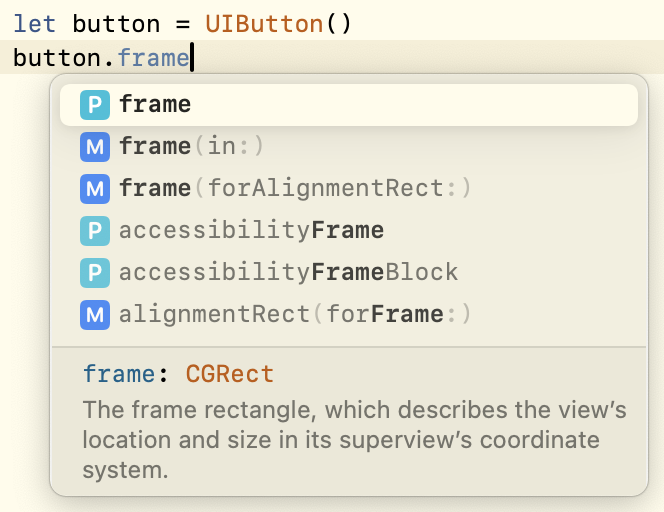Click the frame: declaration in documentation

(125, 374)
